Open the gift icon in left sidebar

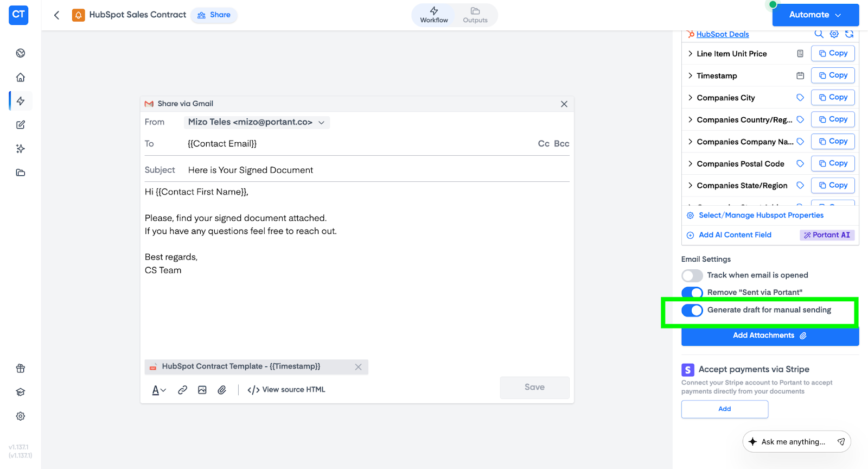(x=21, y=369)
